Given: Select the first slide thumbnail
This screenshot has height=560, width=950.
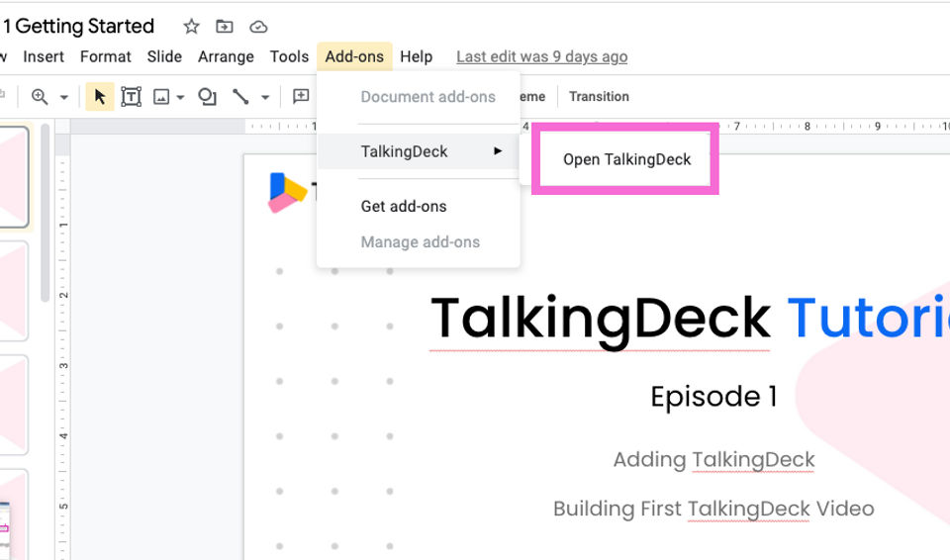Looking at the screenshot, I should click(13, 177).
